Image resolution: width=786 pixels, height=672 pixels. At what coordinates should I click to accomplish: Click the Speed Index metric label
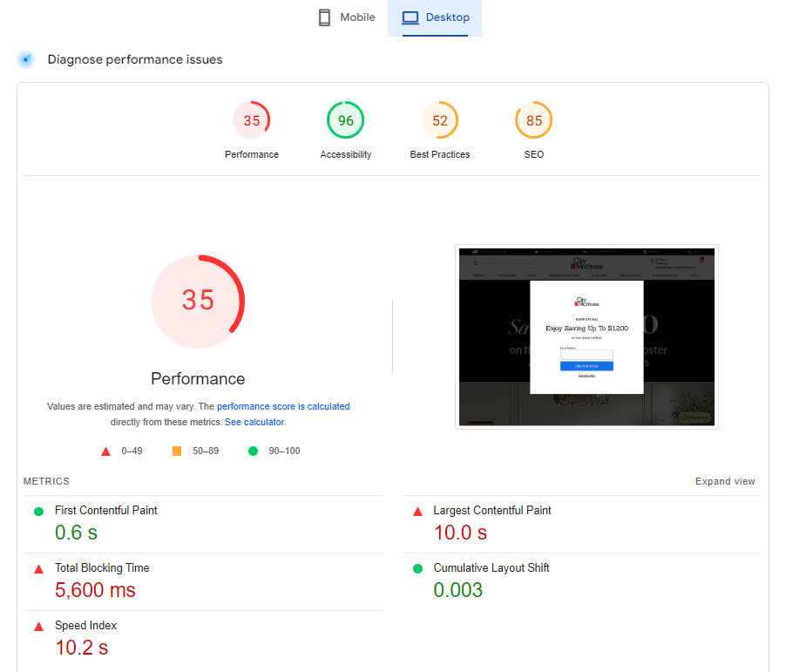point(85,626)
